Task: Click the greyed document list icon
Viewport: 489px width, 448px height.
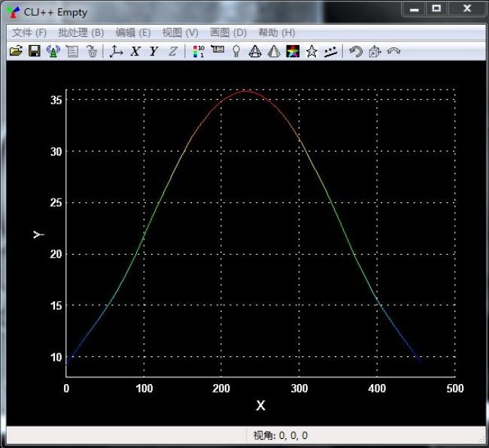Action: click(72, 51)
